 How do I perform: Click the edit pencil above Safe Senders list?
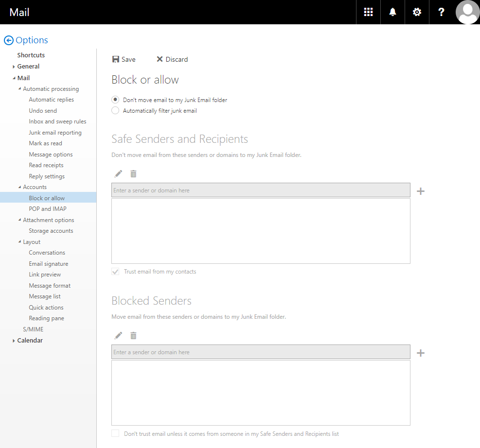click(118, 173)
